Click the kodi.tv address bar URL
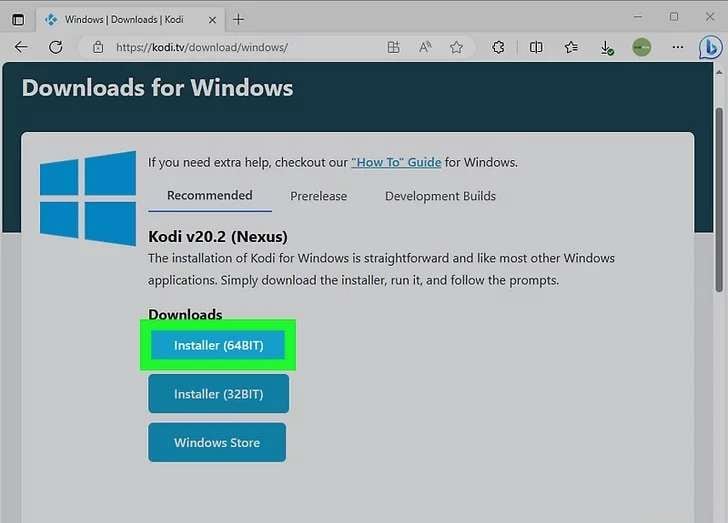Screen dimensions: 728x523 pos(202,47)
